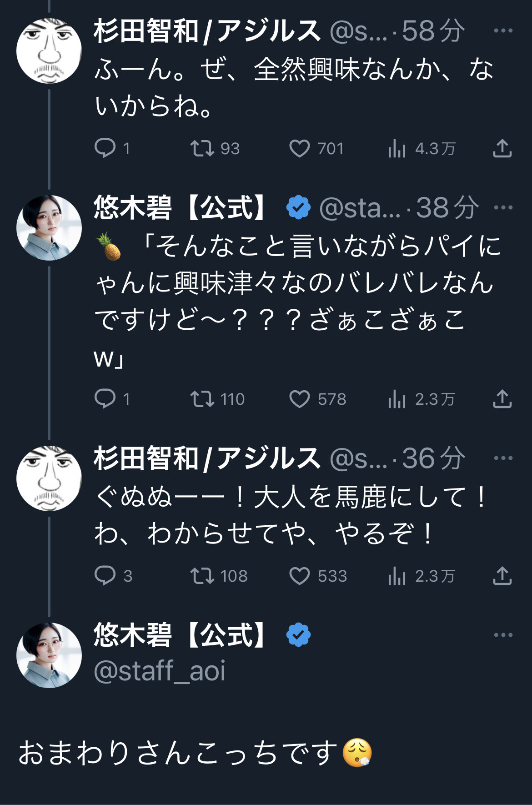Like the tweet with 701 likes
Screen dimensions: 532x805
click(300, 148)
